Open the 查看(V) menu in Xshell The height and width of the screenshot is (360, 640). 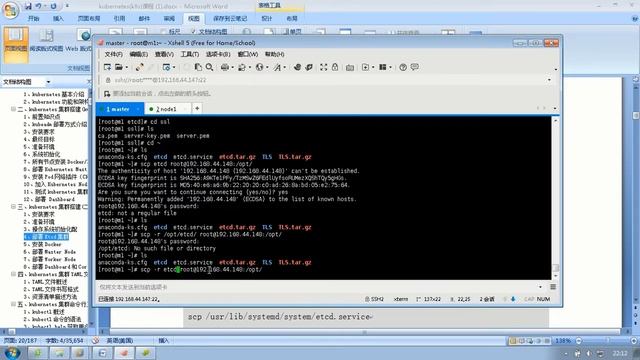pos(164,54)
